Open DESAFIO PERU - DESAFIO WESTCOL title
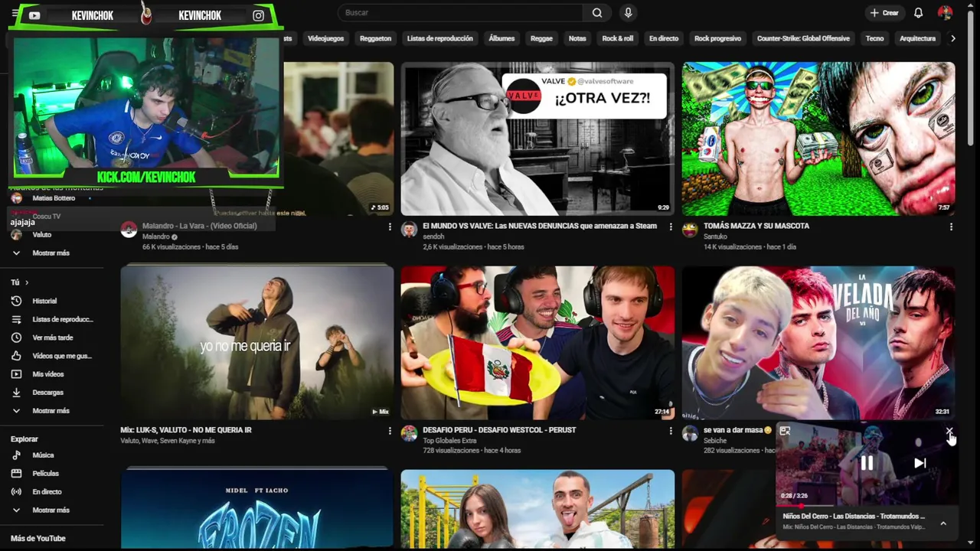Screen dimensions: 980x551 coord(498,430)
